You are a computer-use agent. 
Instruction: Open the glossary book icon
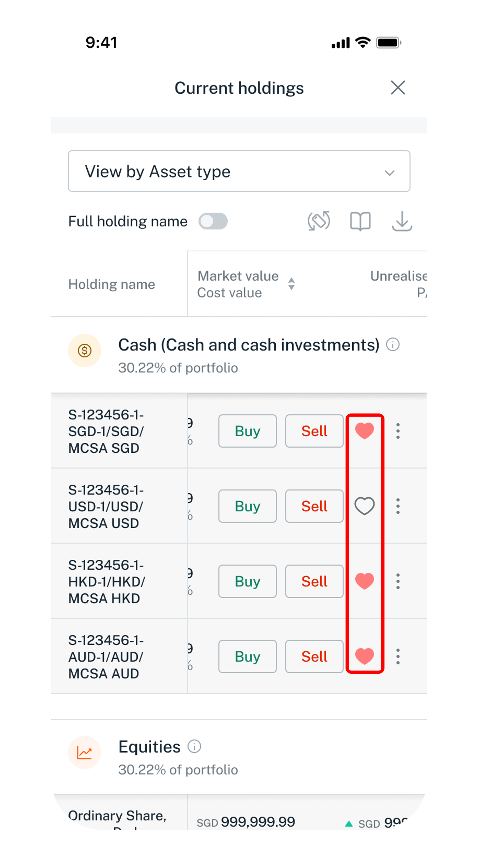click(360, 221)
